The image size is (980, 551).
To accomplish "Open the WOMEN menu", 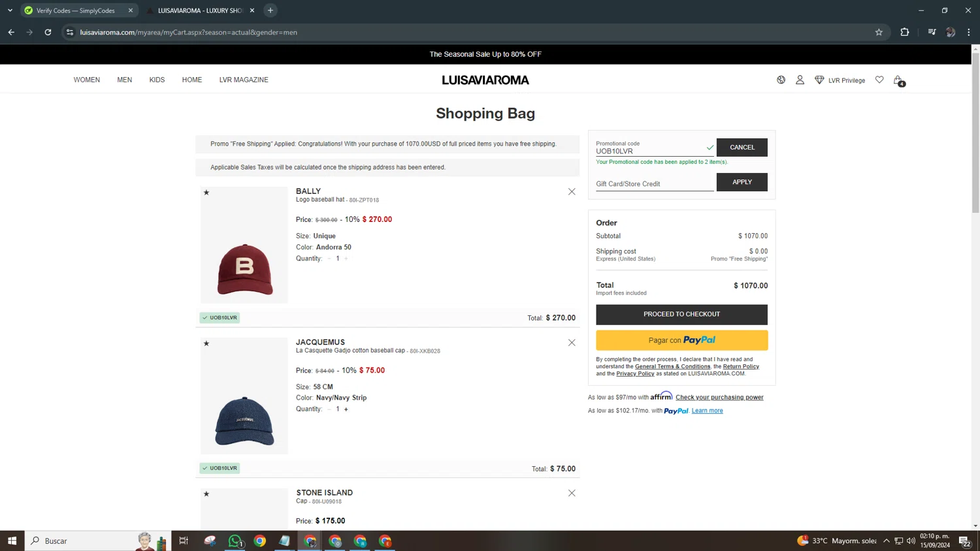I will (x=87, y=80).
